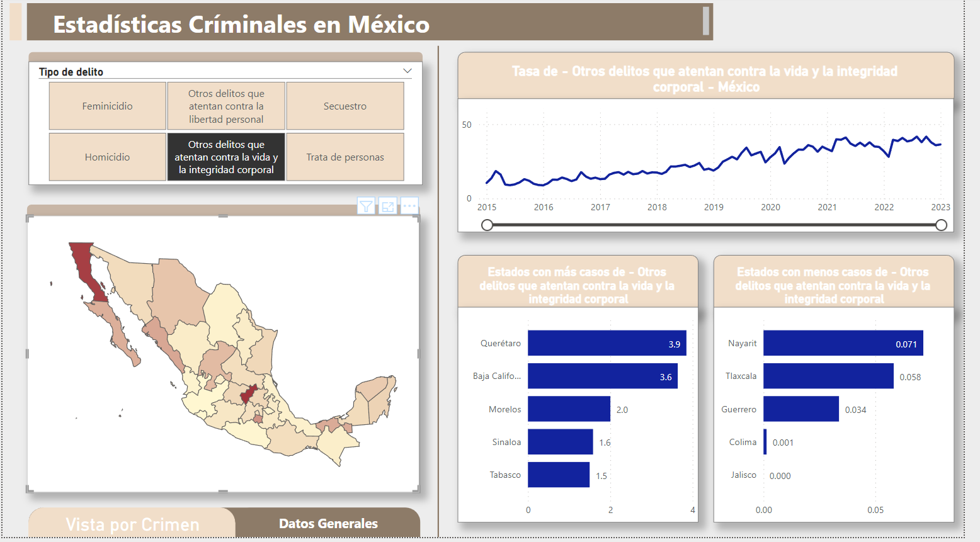
Task: Select the Tabasco bar in top cases chart
Action: point(558,475)
